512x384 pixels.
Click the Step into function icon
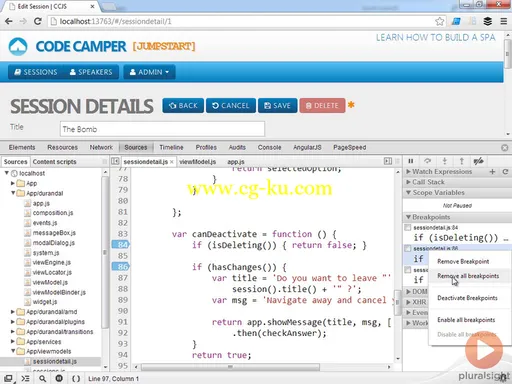[x=444, y=161]
